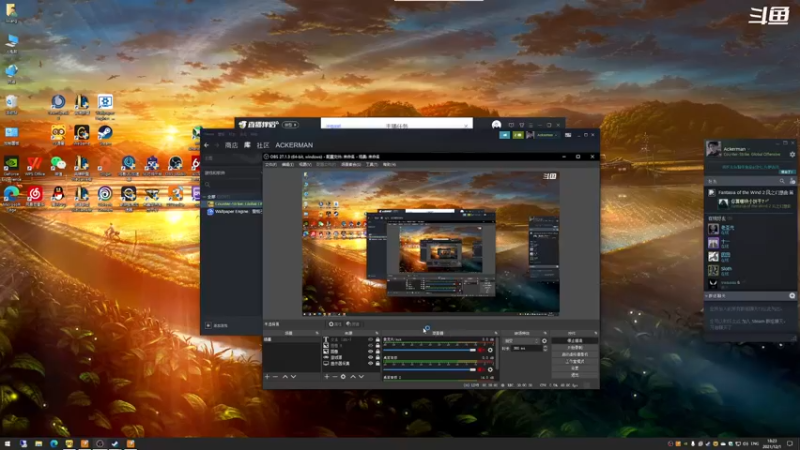The width and height of the screenshot is (800, 450).
Task: Remove selected scene with minus icon
Action: click(x=276, y=377)
